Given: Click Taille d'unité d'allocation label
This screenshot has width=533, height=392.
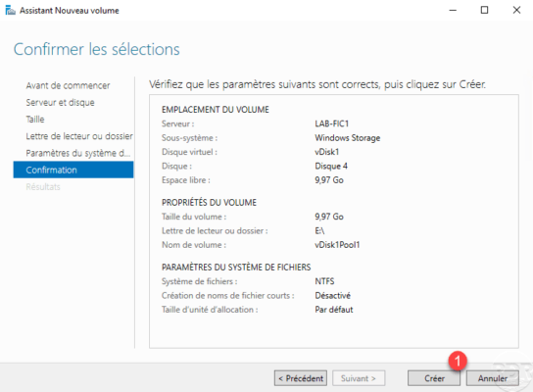Looking at the screenshot, I should pyautogui.click(x=210, y=310).
